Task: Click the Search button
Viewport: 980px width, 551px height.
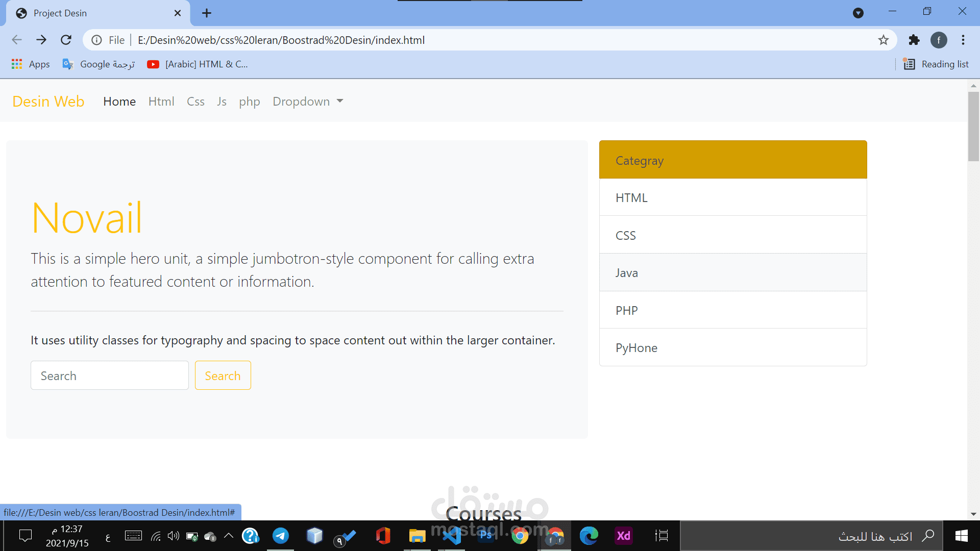Action: tap(223, 375)
